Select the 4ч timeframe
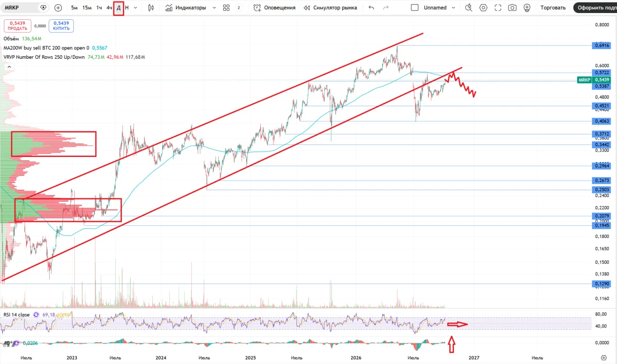This screenshot has height=364, width=617. point(109,8)
